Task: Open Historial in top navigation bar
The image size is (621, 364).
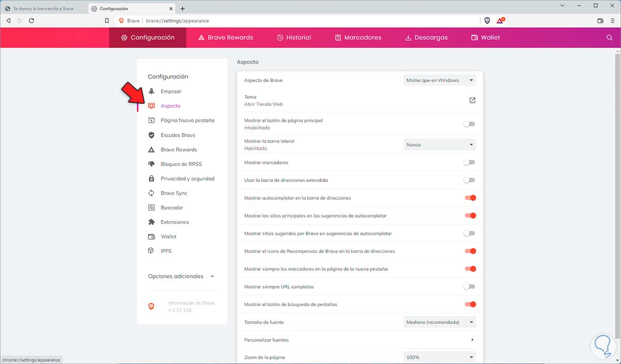Action: point(294,38)
